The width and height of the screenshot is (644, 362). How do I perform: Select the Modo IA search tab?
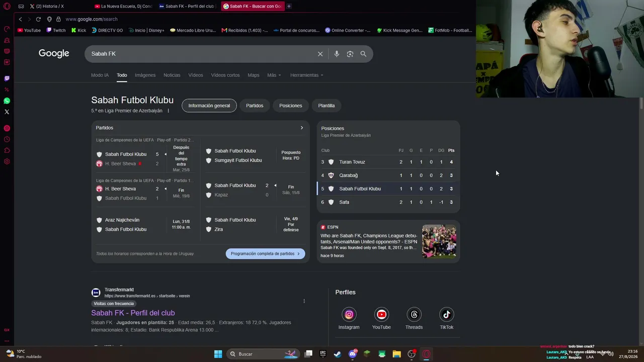point(100,75)
